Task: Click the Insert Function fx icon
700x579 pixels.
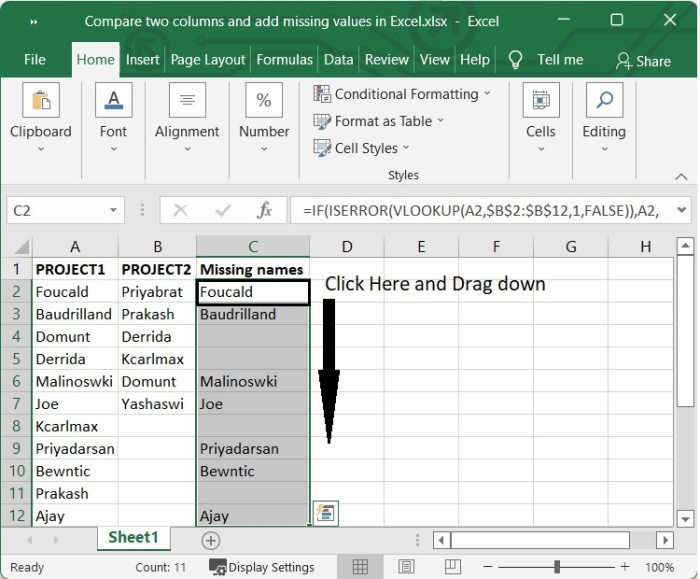Action: pos(265,211)
